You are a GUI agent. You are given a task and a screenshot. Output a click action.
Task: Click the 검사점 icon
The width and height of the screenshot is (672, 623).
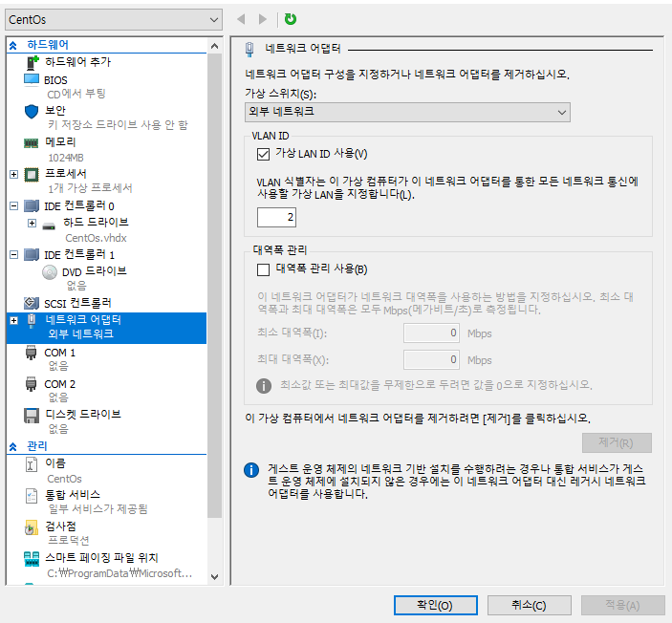(x=32, y=527)
